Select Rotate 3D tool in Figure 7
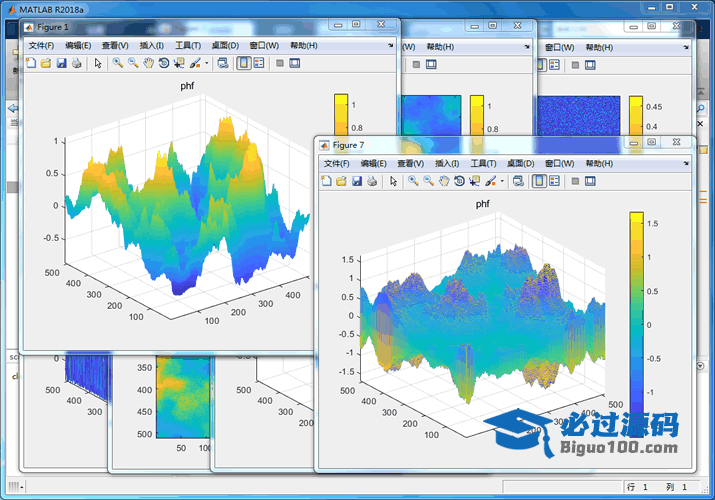The image size is (715, 500). tap(459, 181)
